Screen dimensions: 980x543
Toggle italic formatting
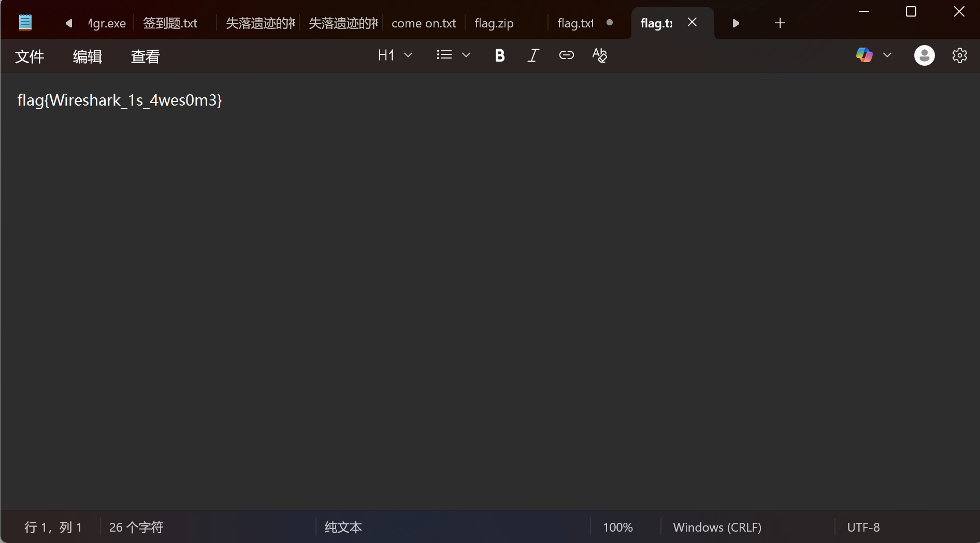(x=533, y=55)
